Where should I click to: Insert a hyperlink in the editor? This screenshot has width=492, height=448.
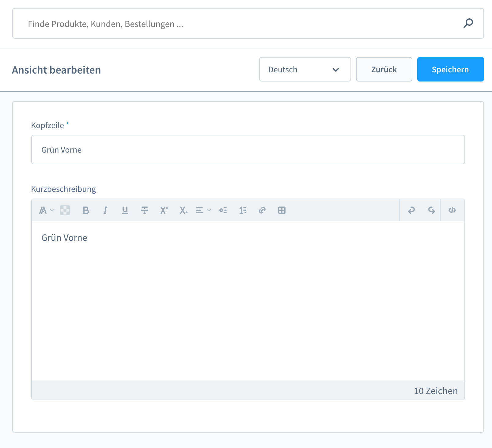coord(262,210)
